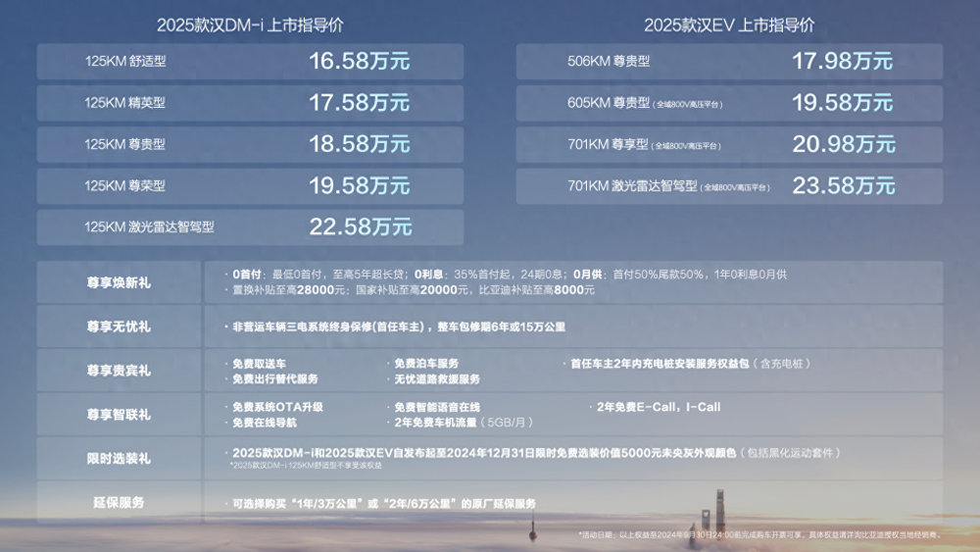This screenshot has width=980, height=552.
Task: Select the 限时选装礼 label
Action: [119, 458]
